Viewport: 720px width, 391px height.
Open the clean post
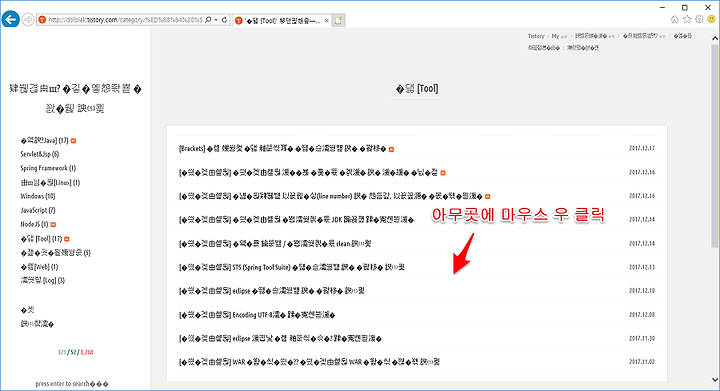pyautogui.click(x=275, y=243)
